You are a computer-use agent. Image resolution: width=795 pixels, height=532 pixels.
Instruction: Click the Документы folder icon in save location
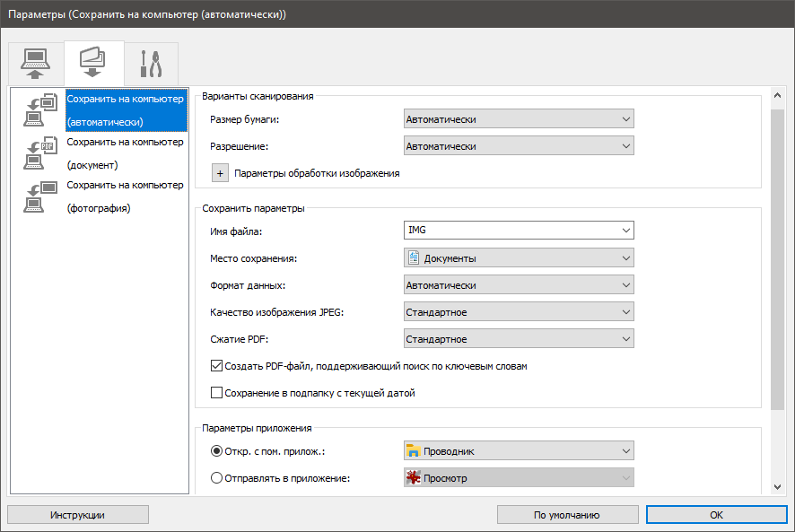414,258
